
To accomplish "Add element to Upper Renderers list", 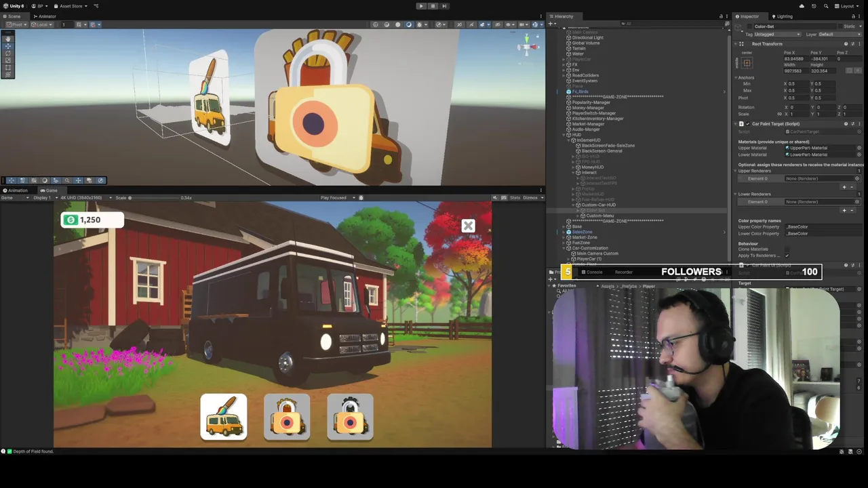I will tap(844, 187).
